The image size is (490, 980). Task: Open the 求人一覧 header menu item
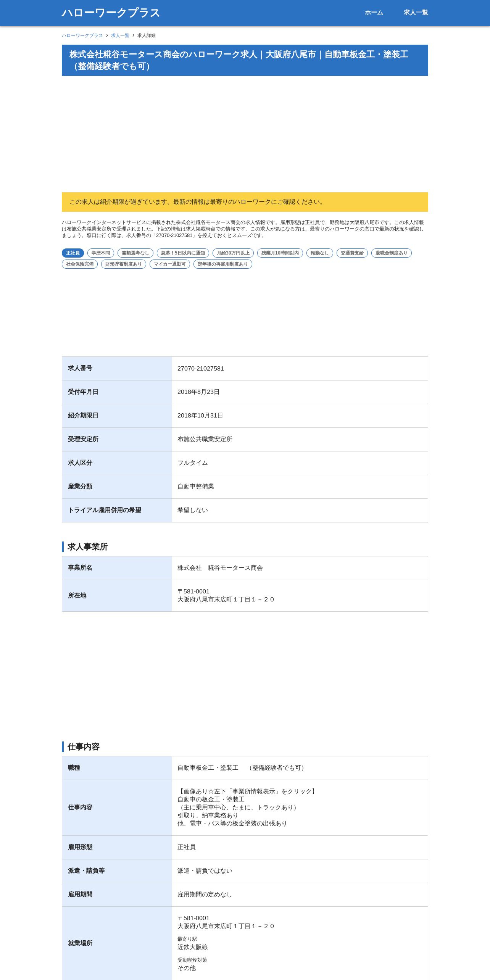point(416,13)
